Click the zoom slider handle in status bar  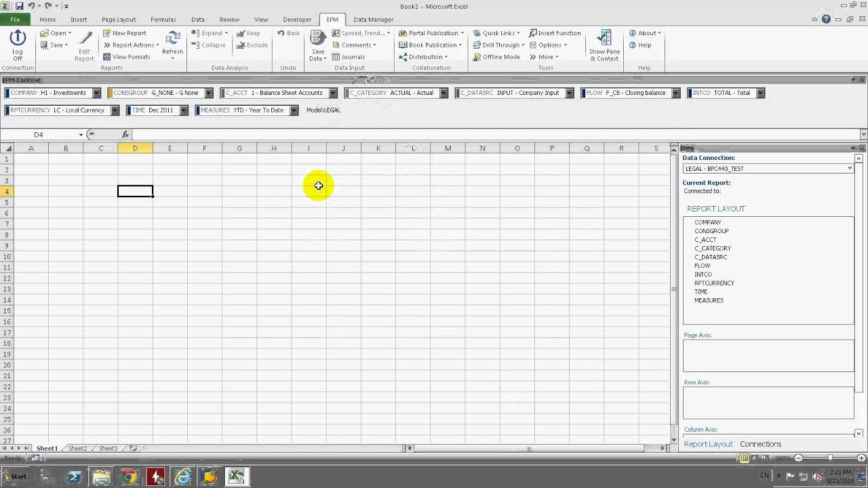pos(830,458)
